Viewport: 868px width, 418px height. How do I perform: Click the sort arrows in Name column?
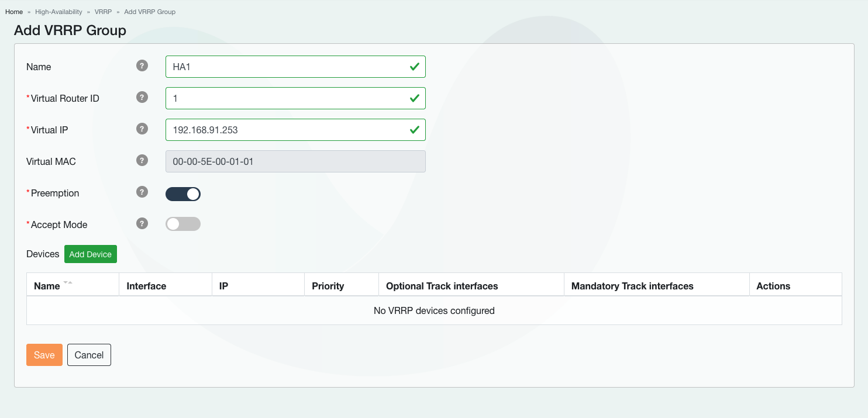point(68,284)
